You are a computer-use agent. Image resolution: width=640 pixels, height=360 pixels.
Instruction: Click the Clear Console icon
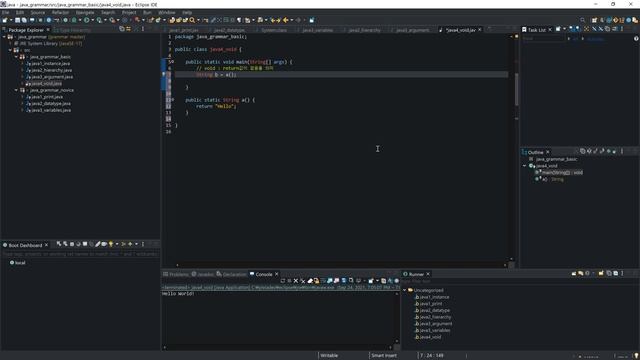pos(310,281)
